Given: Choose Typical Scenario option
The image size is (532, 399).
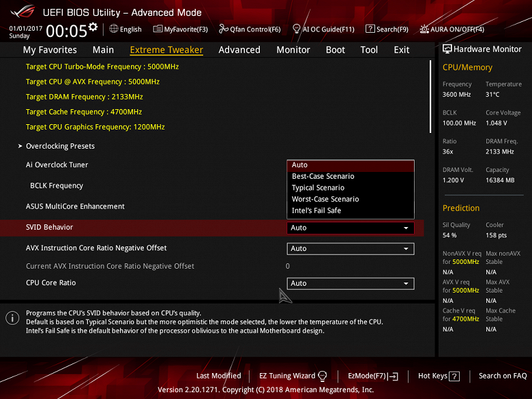Looking at the screenshot, I should 351,188.
